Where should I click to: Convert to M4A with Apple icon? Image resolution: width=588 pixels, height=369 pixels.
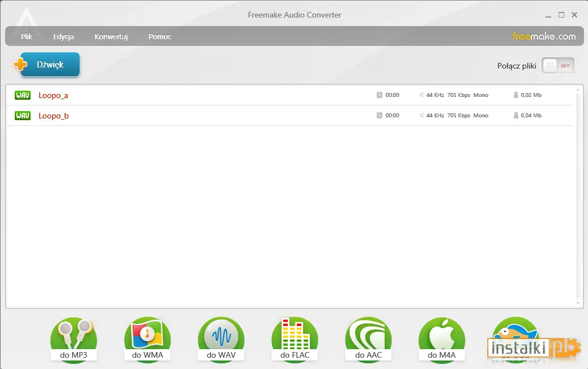[x=442, y=340]
